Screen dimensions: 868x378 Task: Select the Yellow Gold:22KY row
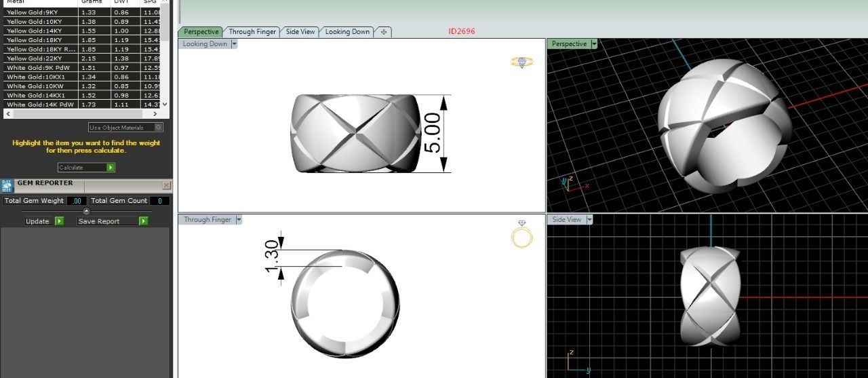(82, 58)
